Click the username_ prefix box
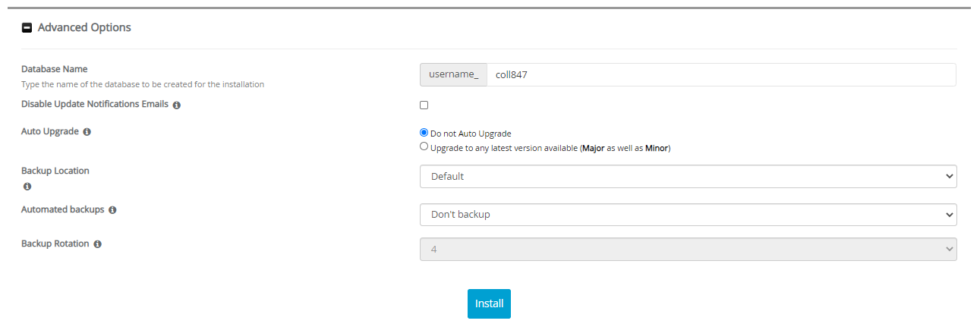The height and width of the screenshot is (327, 980). point(453,74)
